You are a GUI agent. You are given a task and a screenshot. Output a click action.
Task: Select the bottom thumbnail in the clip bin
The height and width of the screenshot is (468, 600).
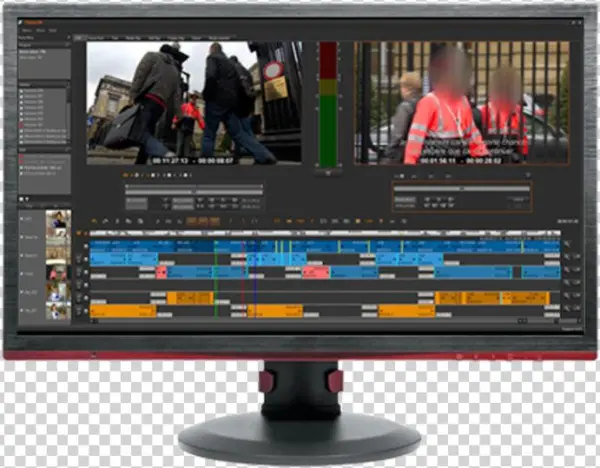[x=58, y=311]
